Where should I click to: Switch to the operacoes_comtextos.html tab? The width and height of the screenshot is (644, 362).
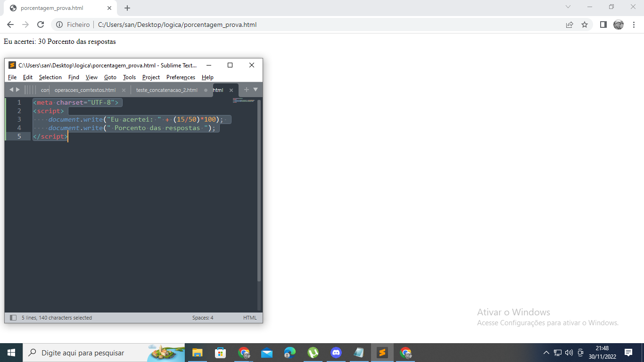tap(85, 90)
